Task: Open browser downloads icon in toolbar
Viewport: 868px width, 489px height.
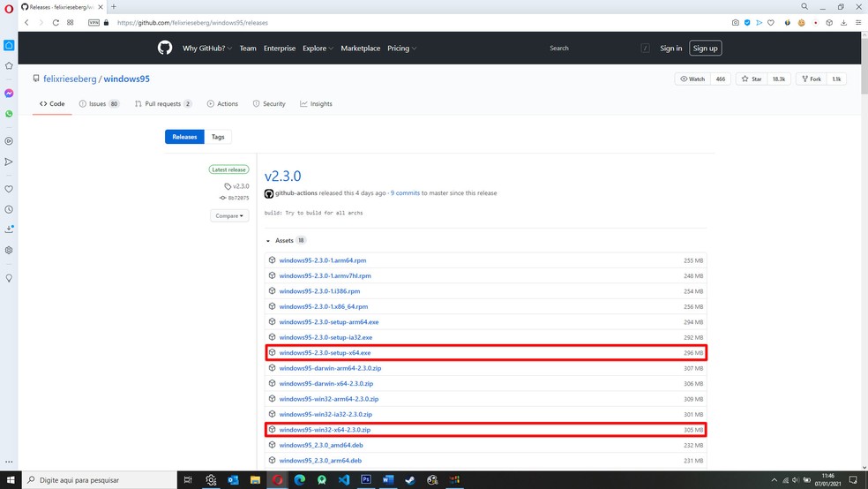Action: point(843,23)
